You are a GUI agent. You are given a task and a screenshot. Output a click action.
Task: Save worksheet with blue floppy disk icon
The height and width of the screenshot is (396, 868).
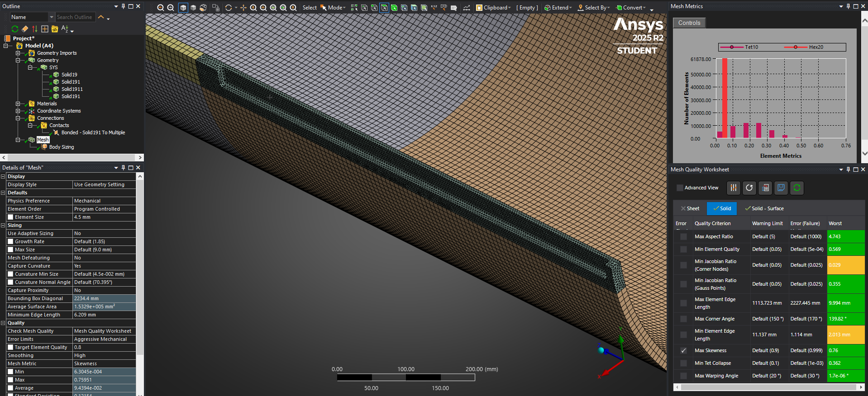click(781, 188)
